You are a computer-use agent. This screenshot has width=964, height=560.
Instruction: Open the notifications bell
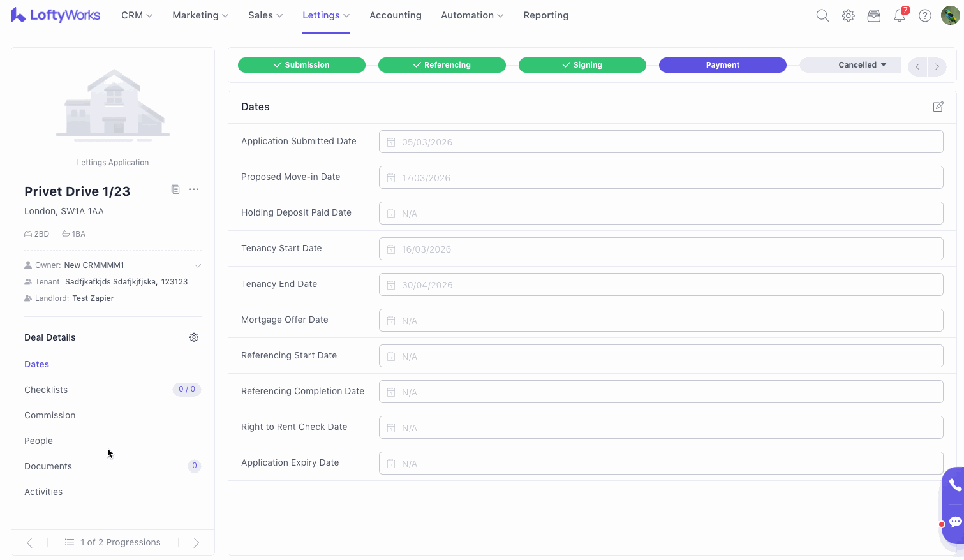899,16
